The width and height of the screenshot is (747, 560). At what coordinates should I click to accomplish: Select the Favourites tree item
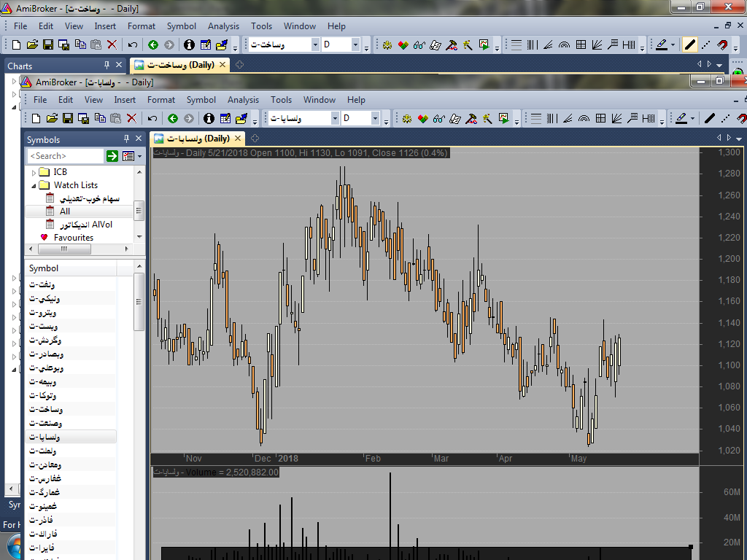tap(74, 238)
